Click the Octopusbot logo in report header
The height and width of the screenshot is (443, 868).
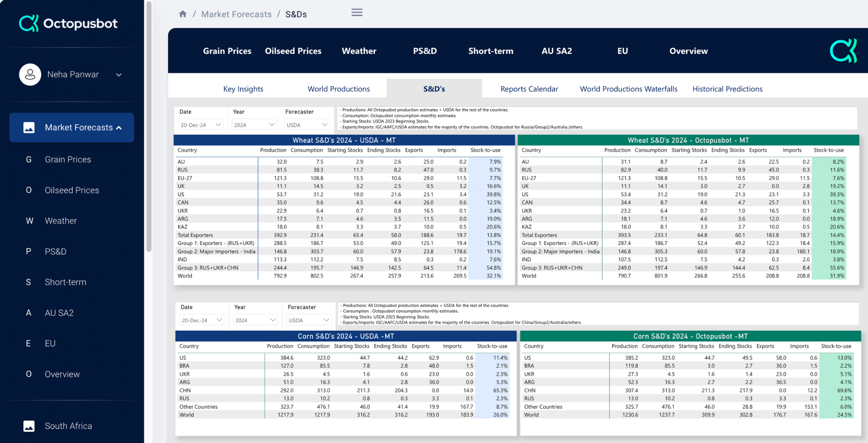[x=844, y=51]
